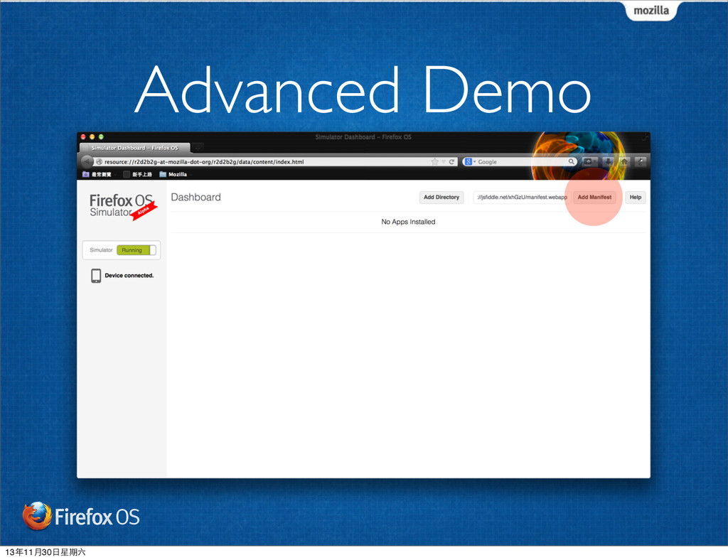Click the Device connected. status text
The height and width of the screenshot is (560, 728).
point(129,276)
